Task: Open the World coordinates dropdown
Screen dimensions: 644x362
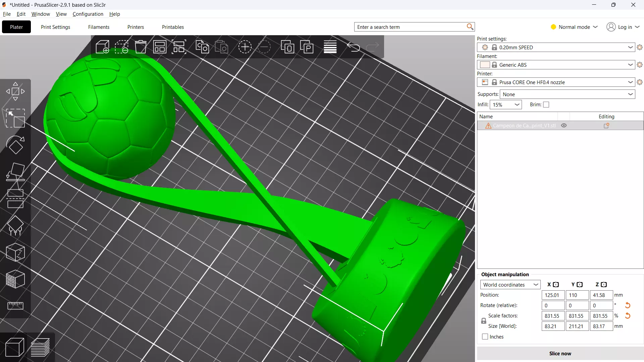Action: [510, 285]
